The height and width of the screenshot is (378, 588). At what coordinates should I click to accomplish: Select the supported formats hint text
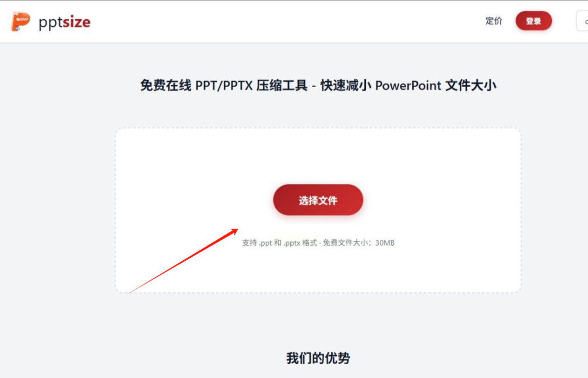click(318, 243)
